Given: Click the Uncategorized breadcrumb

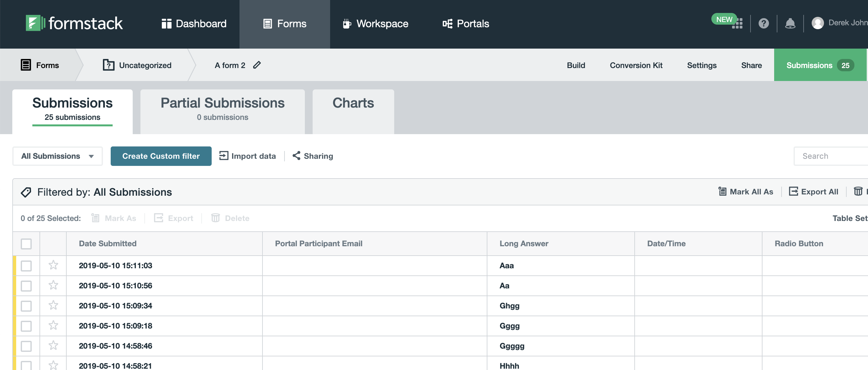Looking at the screenshot, I should 137,65.
